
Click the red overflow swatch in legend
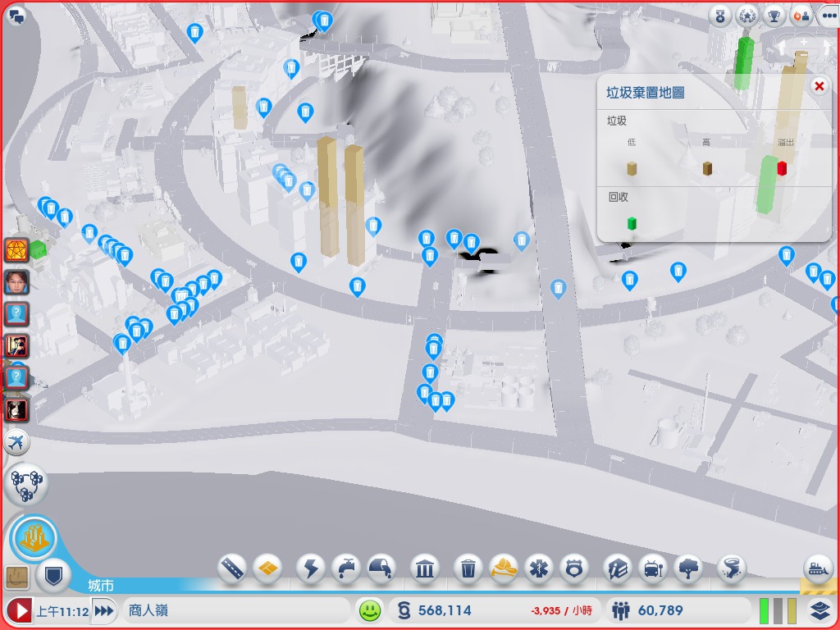pyautogui.click(x=782, y=168)
